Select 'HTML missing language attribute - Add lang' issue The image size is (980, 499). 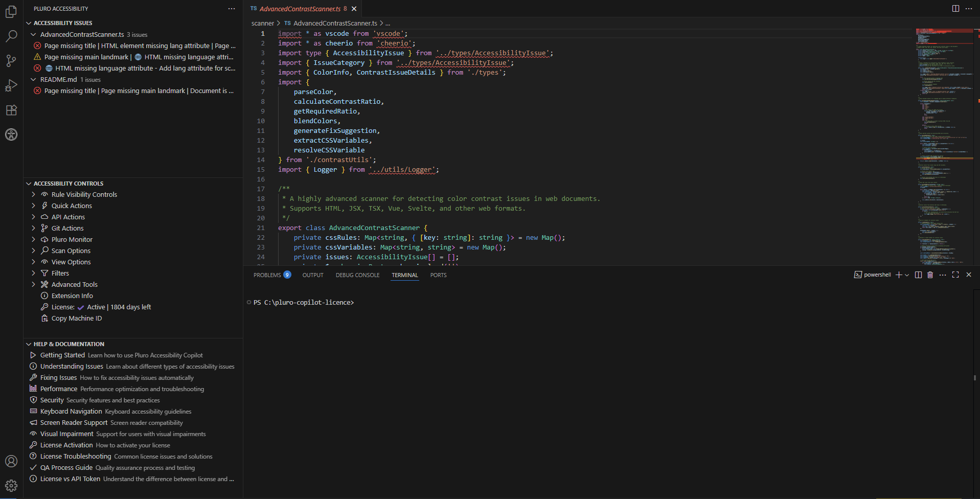tap(133, 69)
